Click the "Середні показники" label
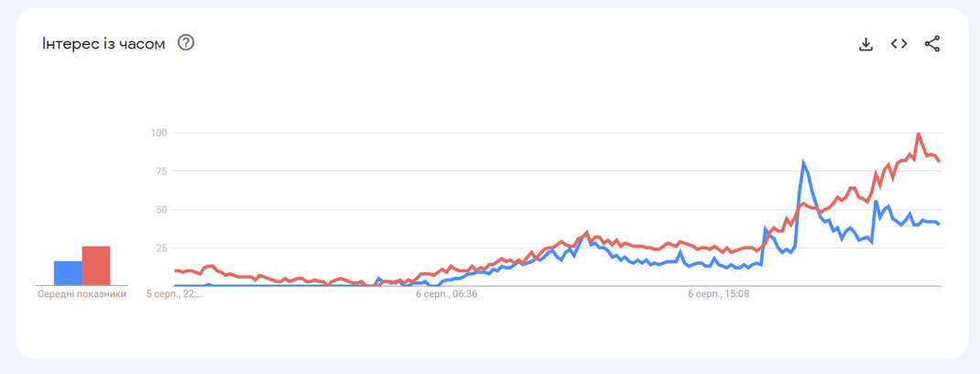Screen dimensions: 980x374 [82, 294]
